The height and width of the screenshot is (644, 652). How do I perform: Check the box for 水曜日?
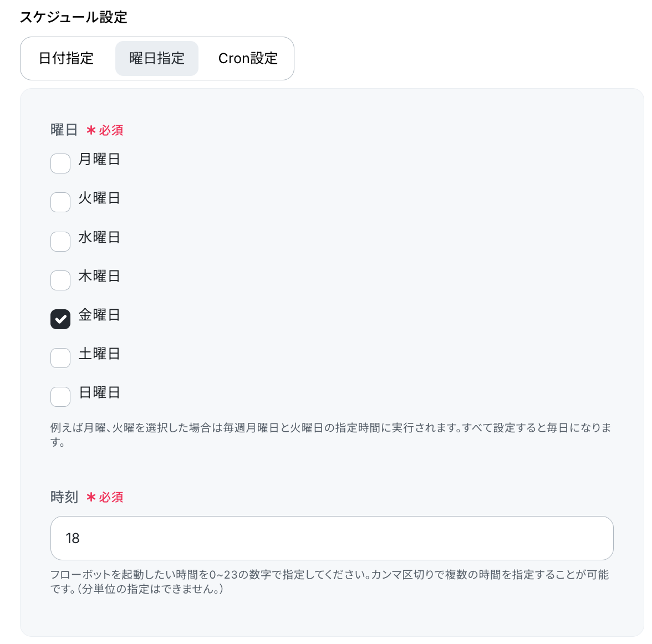60,242
